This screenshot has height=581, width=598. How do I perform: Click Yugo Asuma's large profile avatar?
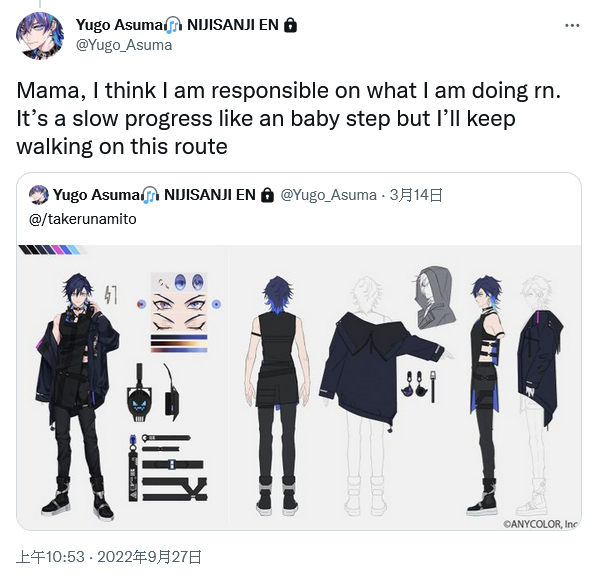(40, 36)
